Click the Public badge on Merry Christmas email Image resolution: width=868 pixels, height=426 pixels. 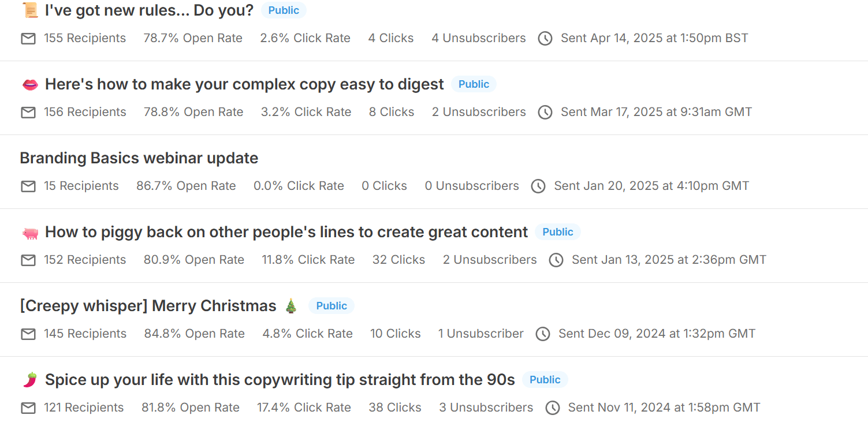point(331,306)
